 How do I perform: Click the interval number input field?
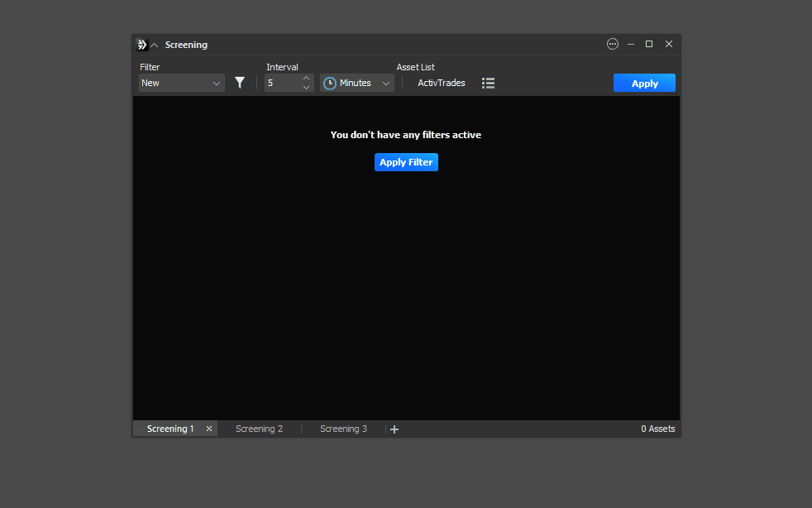281,83
